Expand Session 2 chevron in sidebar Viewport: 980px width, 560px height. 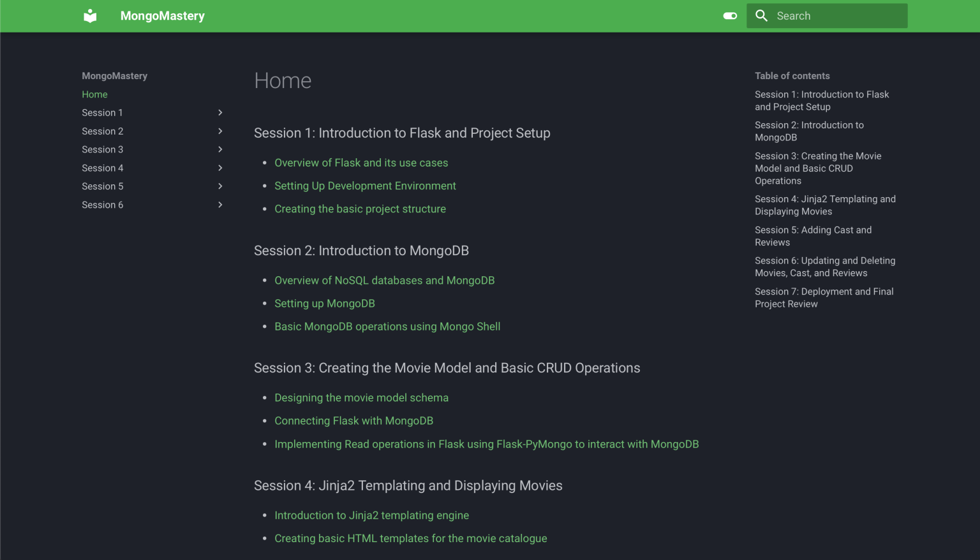220,131
